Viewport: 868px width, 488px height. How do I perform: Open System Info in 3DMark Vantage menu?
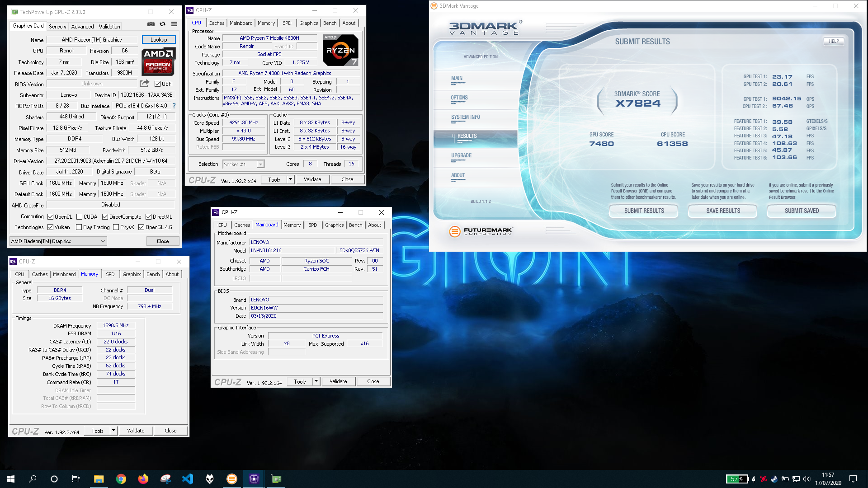coord(466,117)
